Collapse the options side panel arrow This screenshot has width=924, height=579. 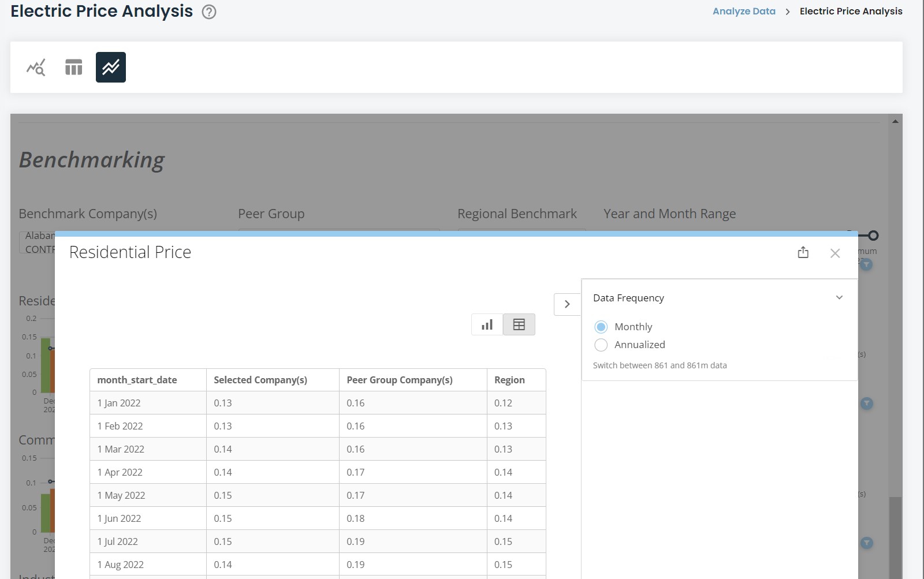click(567, 304)
